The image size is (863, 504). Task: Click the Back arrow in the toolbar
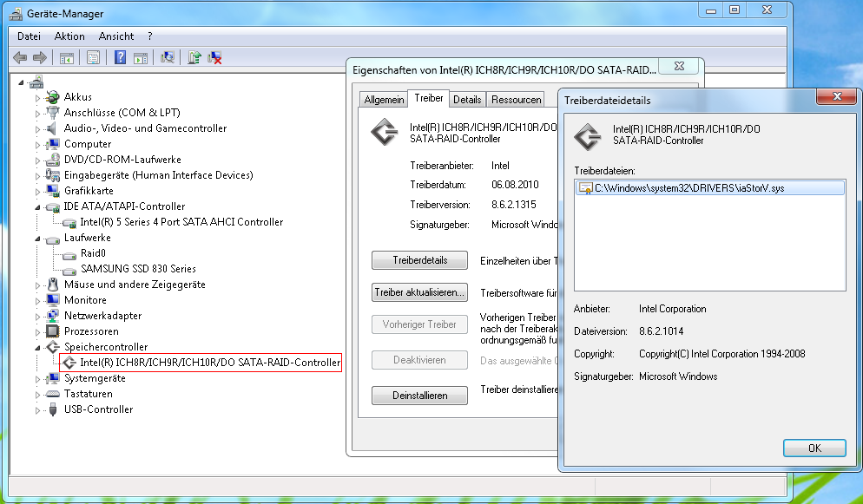pos(20,57)
